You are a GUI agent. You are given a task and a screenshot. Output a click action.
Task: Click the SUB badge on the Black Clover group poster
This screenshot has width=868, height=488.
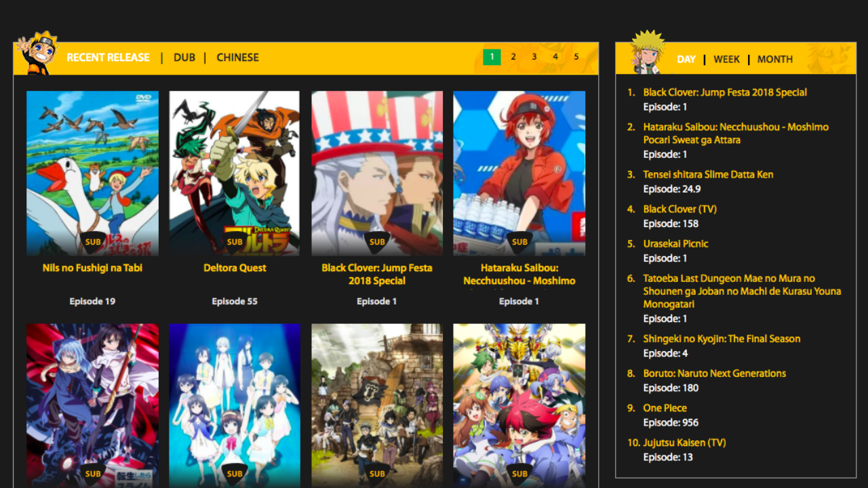[377, 474]
